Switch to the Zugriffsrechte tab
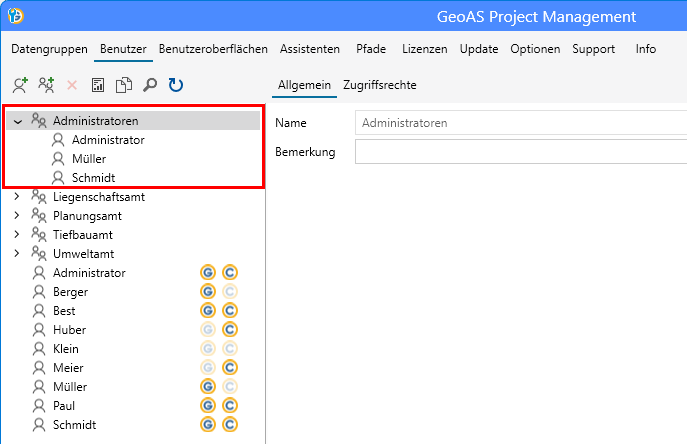The image size is (687, 444). [x=379, y=85]
